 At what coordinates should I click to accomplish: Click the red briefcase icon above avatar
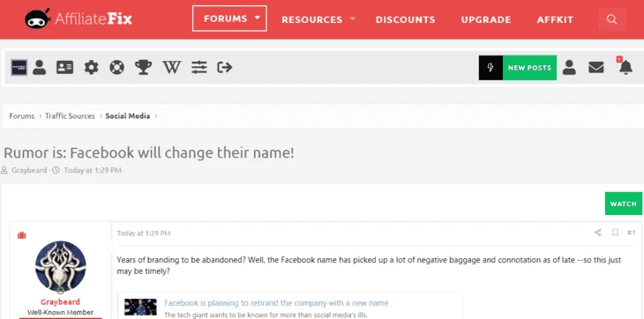pos(22,235)
